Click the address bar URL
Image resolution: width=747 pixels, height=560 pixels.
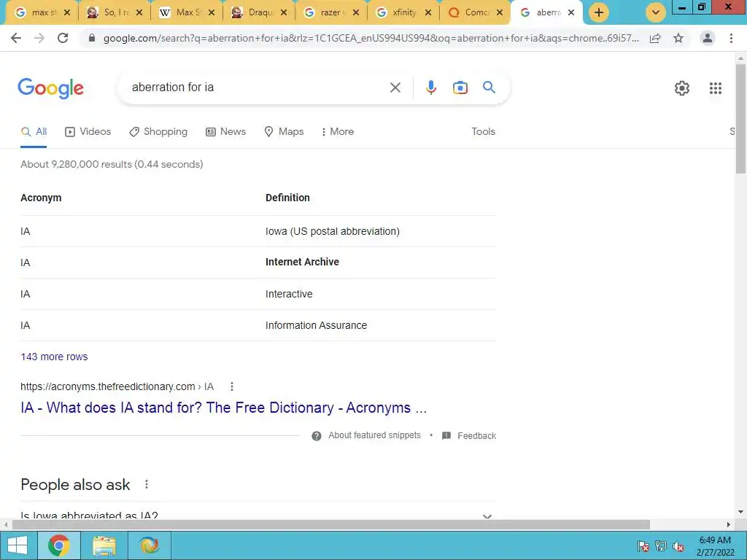[371, 38]
